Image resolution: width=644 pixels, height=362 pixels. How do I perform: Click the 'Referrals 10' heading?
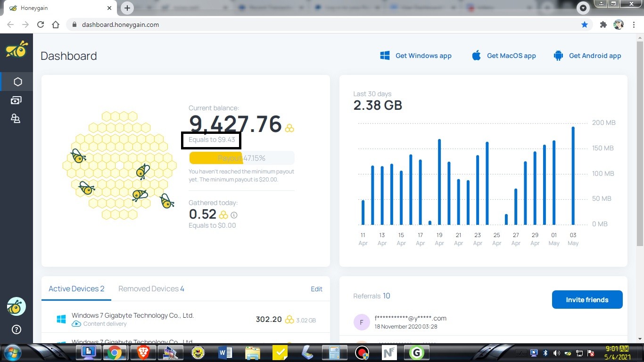click(x=372, y=296)
